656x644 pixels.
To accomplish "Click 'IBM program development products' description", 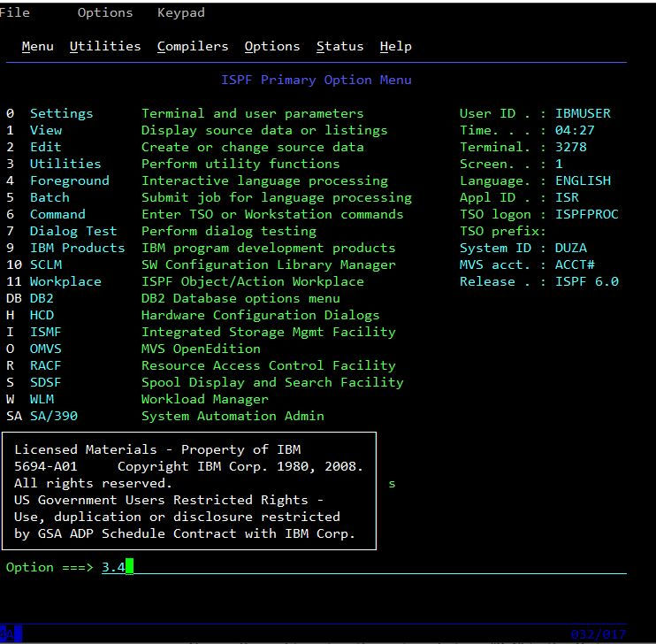I will coord(268,248).
